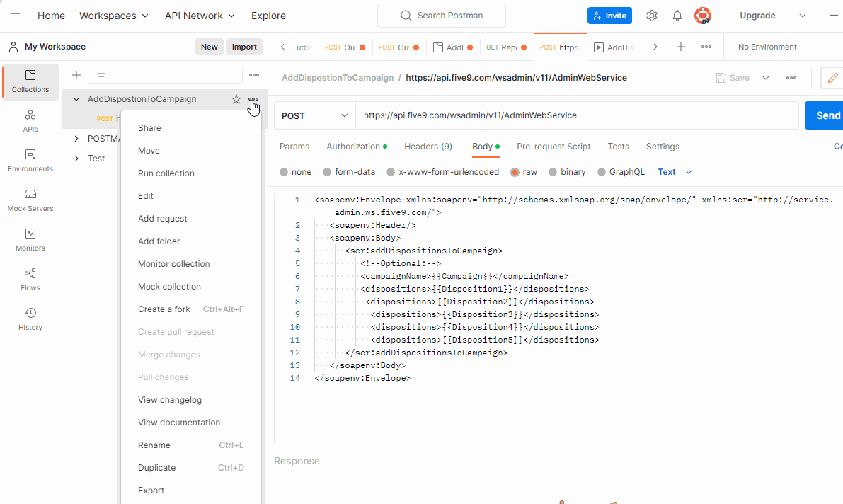Click the pencil edit icon at right edge
Screen dimensions: 843x504
click(832, 78)
